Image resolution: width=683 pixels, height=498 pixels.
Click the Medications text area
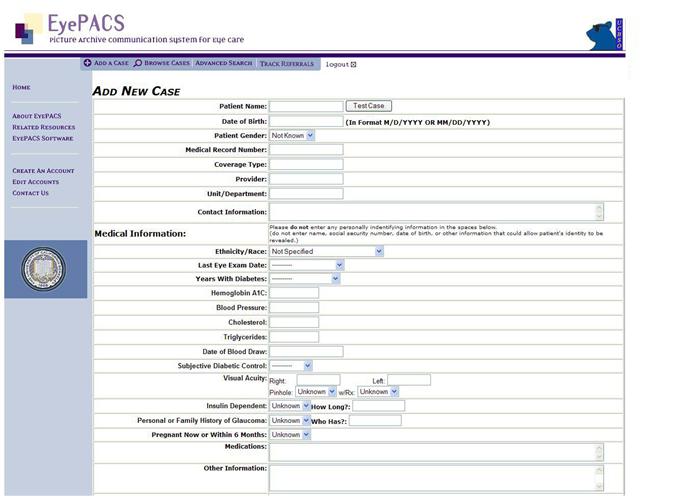click(x=436, y=452)
